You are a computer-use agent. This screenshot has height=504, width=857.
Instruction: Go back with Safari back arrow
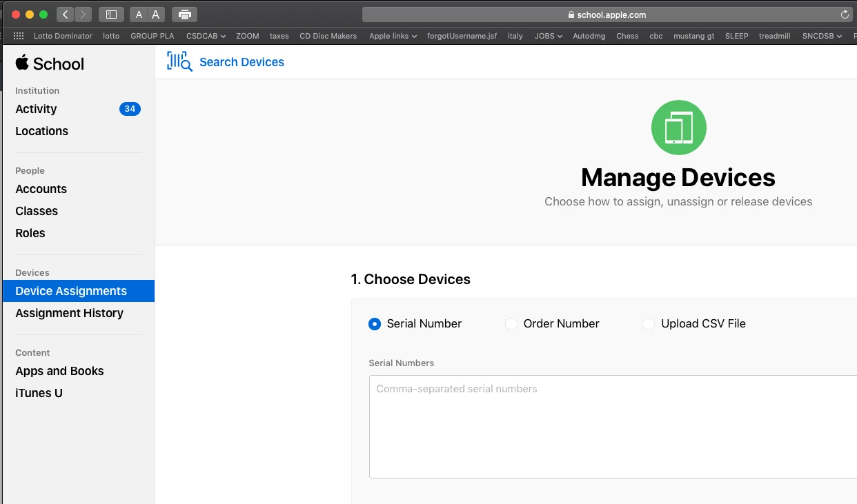tap(65, 14)
